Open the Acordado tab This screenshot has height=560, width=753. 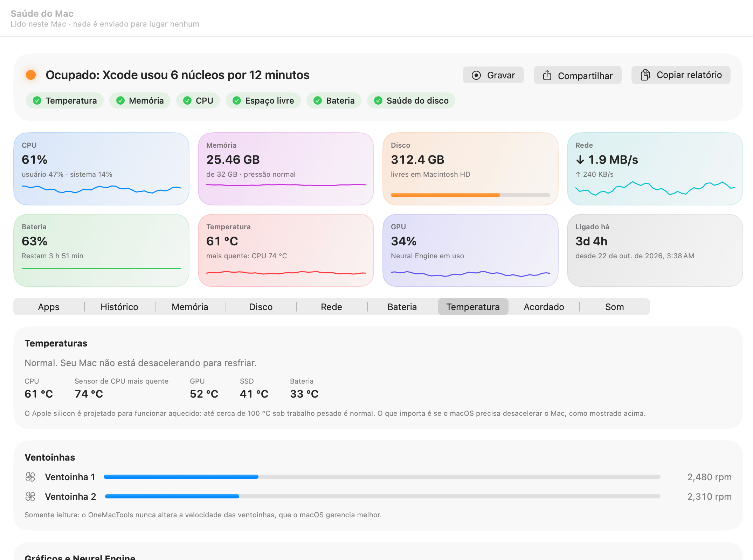(x=544, y=307)
